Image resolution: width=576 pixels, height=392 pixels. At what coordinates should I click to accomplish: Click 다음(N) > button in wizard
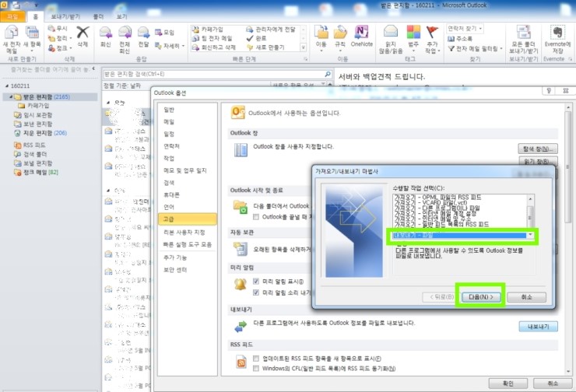pyautogui.click(x=480, y=297)
